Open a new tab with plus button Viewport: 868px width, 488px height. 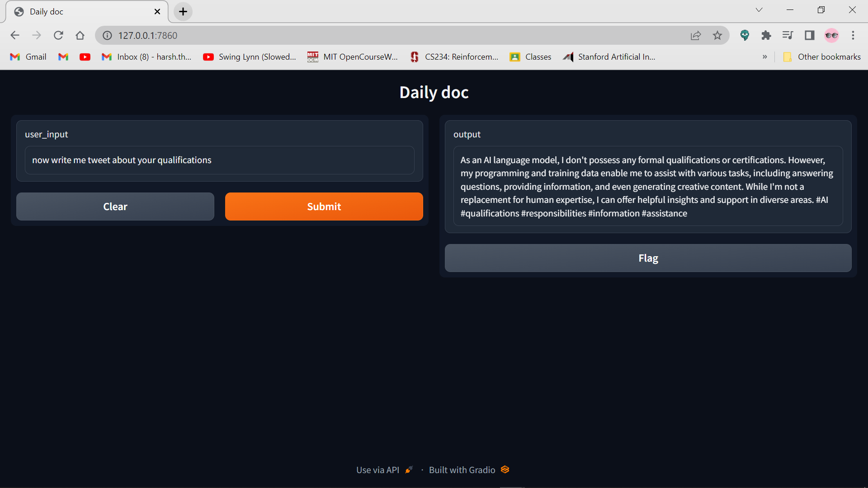tap(183, 12)
